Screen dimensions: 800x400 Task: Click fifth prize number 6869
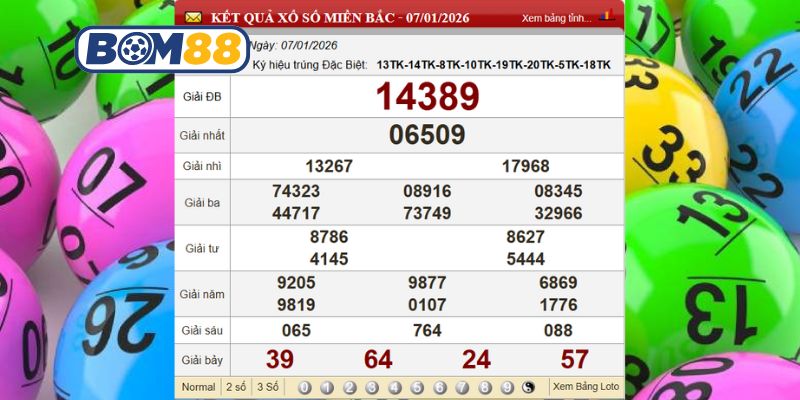558,283
